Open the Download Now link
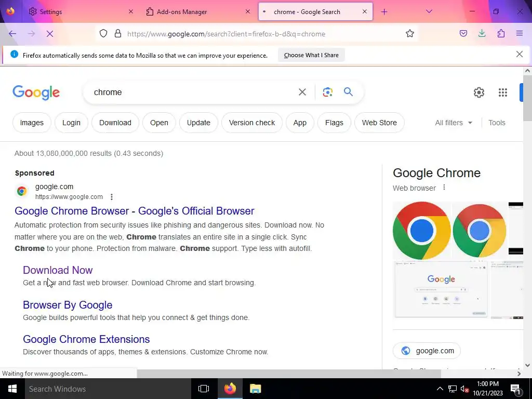 [58, 270]
